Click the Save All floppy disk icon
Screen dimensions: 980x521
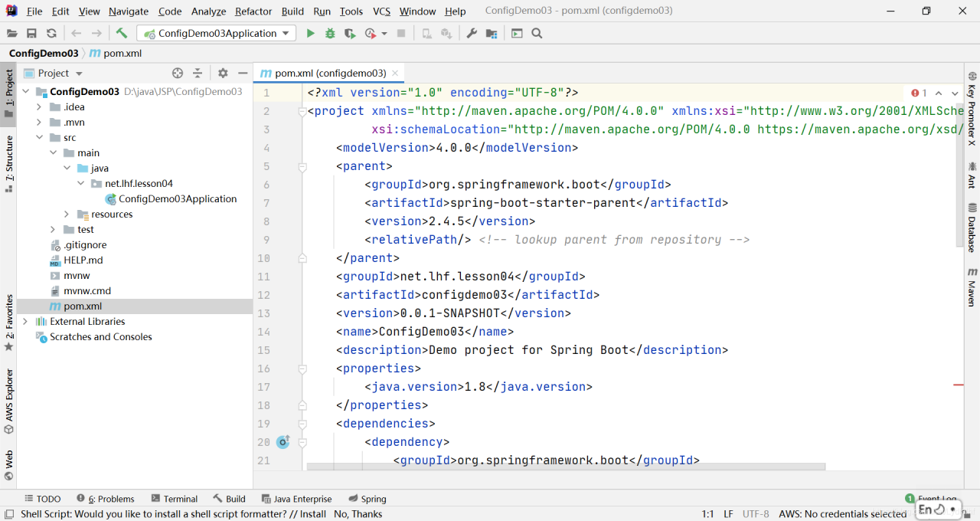pyautogui.click(x=31, y=33)
